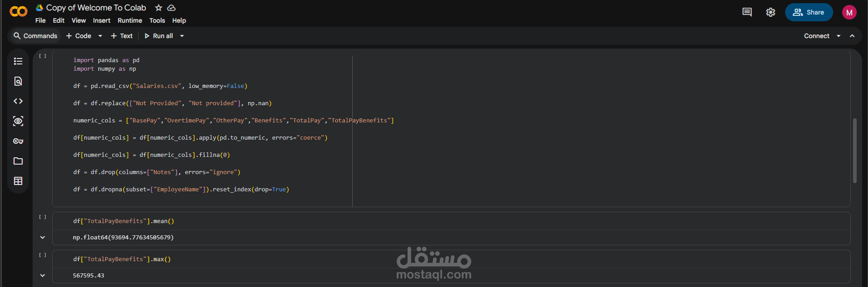Open the secrets key sidebar icon

click(18, 141)
